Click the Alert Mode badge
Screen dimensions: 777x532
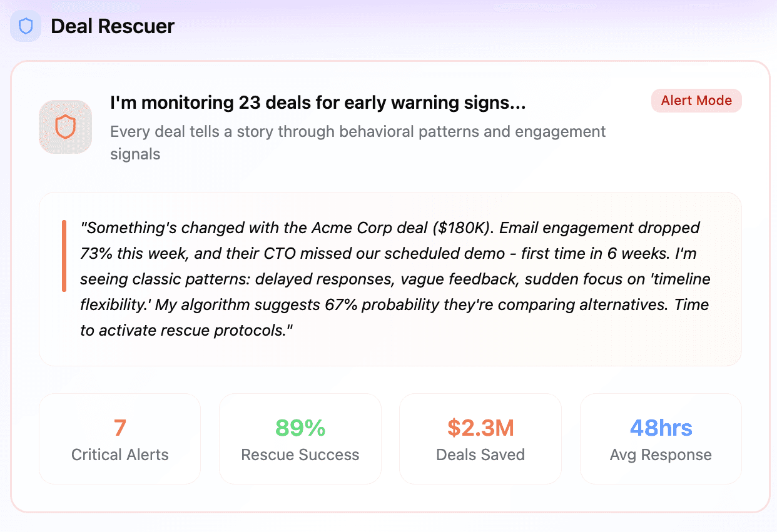[x=696, y=101]
